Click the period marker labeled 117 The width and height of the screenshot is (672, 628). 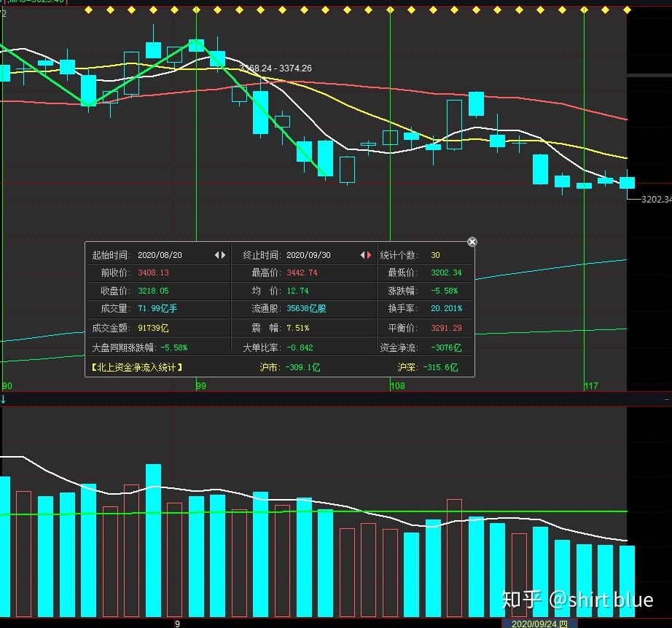click(x=591, y=385)
